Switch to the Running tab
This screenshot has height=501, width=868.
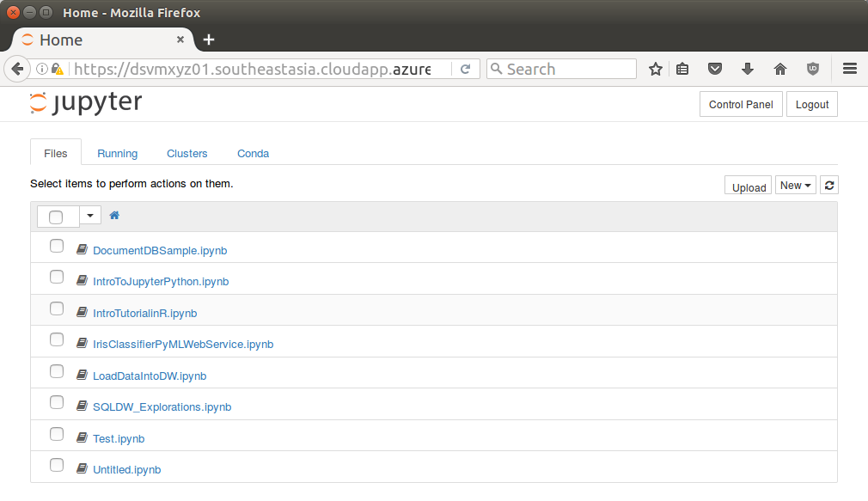[x=117, y=154]
